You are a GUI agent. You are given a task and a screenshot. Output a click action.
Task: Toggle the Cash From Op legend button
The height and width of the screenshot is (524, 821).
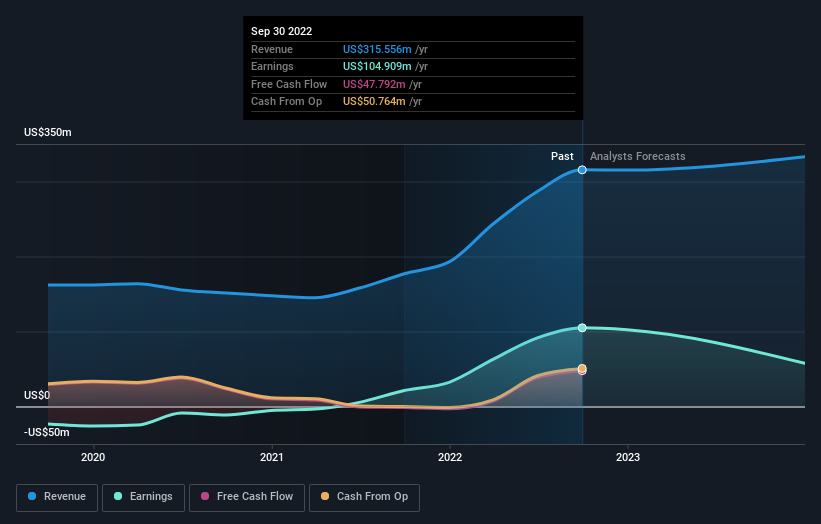click(364, 497)
